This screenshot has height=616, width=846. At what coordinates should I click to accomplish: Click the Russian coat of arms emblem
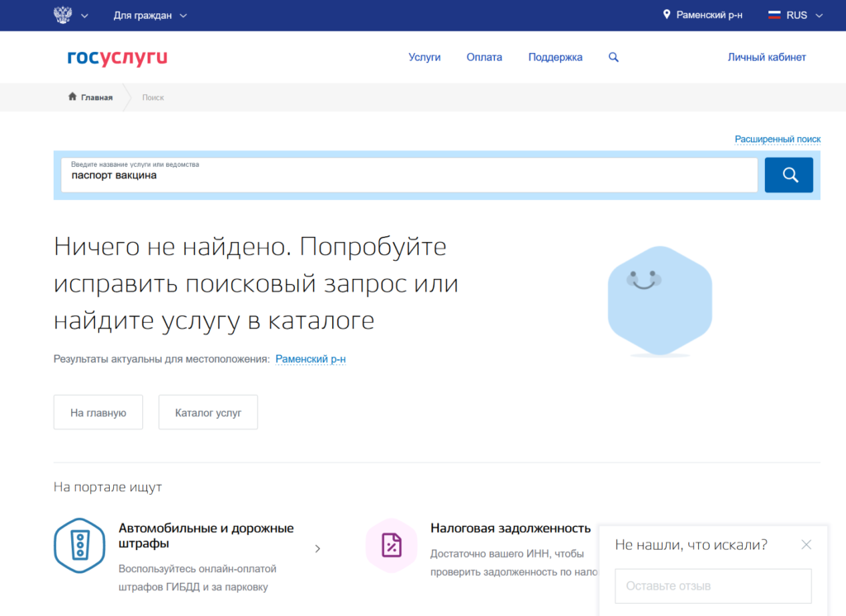pyautogui.click(x=62, y=15)
